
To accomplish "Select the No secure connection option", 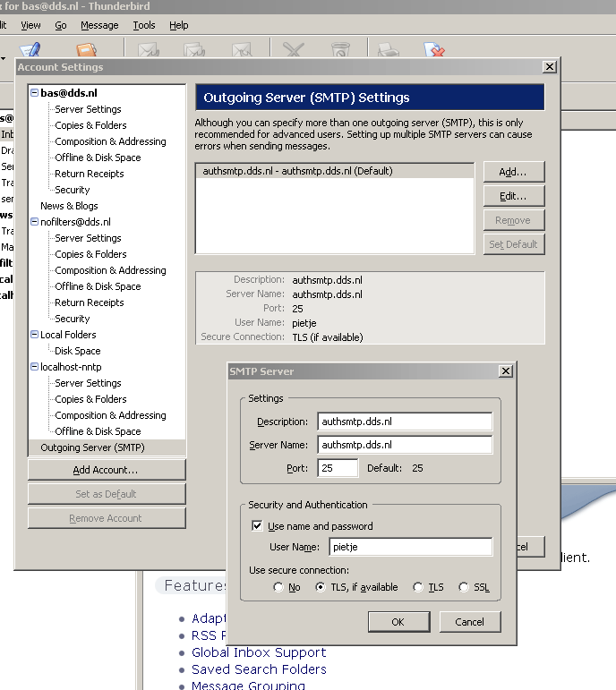I will pos(278,587).
